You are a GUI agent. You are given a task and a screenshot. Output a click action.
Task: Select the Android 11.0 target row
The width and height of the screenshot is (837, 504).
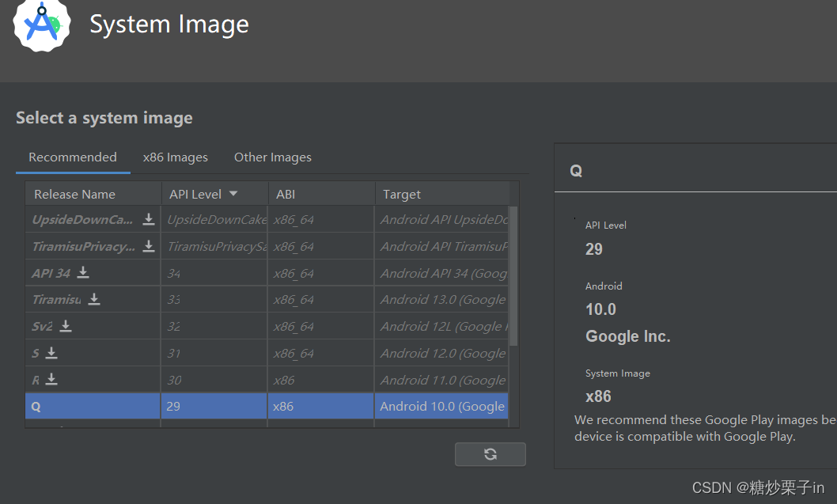point(441,380)
